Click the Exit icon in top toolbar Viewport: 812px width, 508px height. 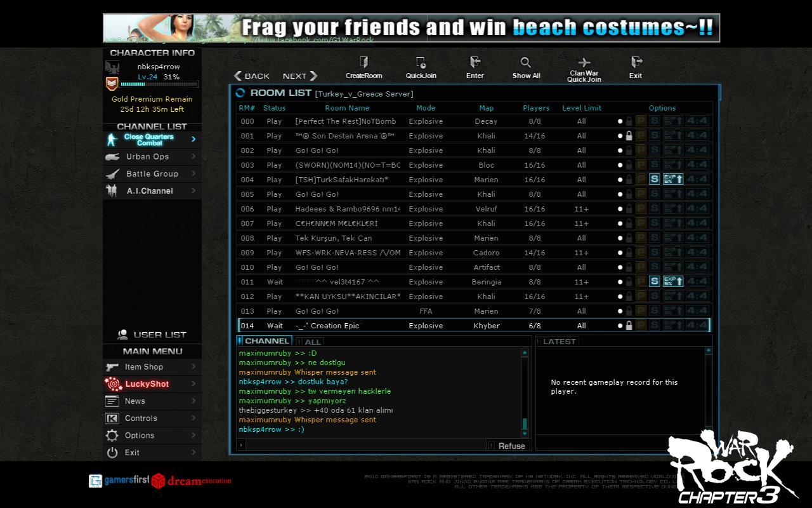pyautogui.click(x=636, y=62)
